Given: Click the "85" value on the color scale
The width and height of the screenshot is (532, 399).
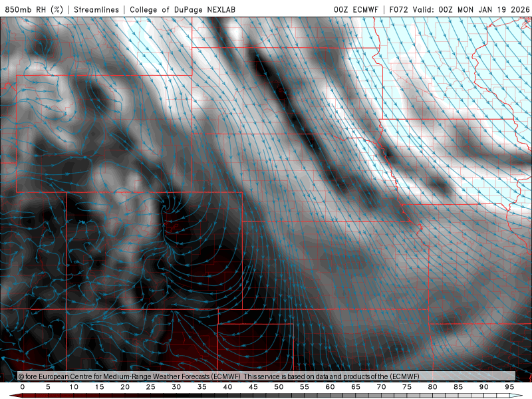Looking at the screenshot, I should pos(458,387).
